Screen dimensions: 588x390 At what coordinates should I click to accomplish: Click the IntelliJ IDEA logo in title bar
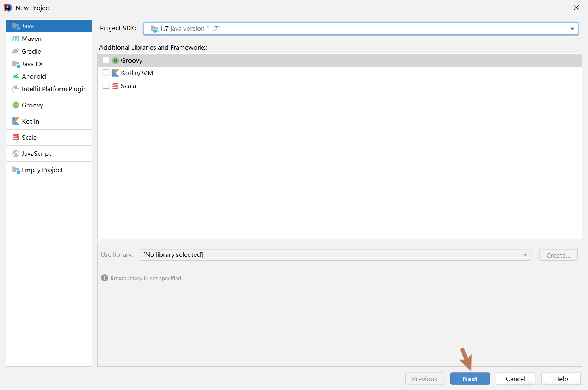point(8,8)
